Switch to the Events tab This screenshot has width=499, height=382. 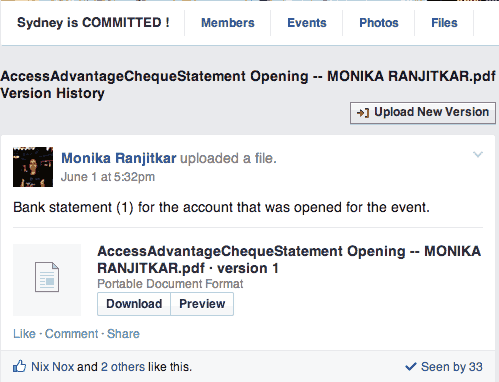[x=307, y=23]
